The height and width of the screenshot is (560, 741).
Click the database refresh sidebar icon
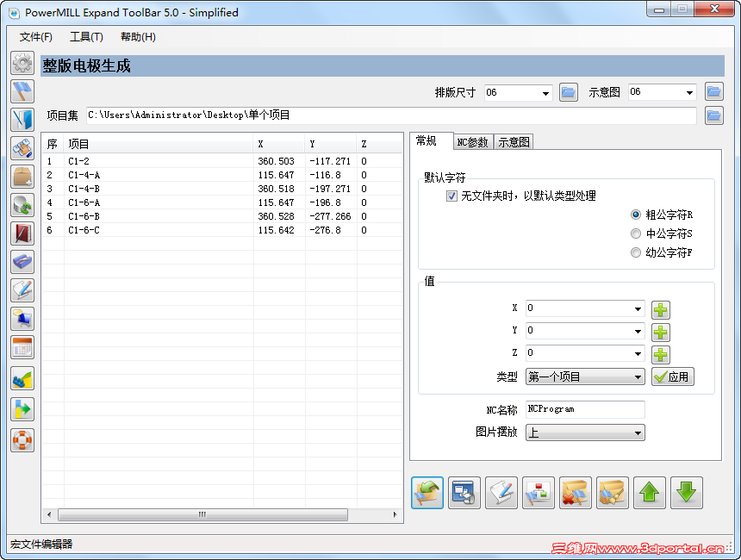[22, 205]
